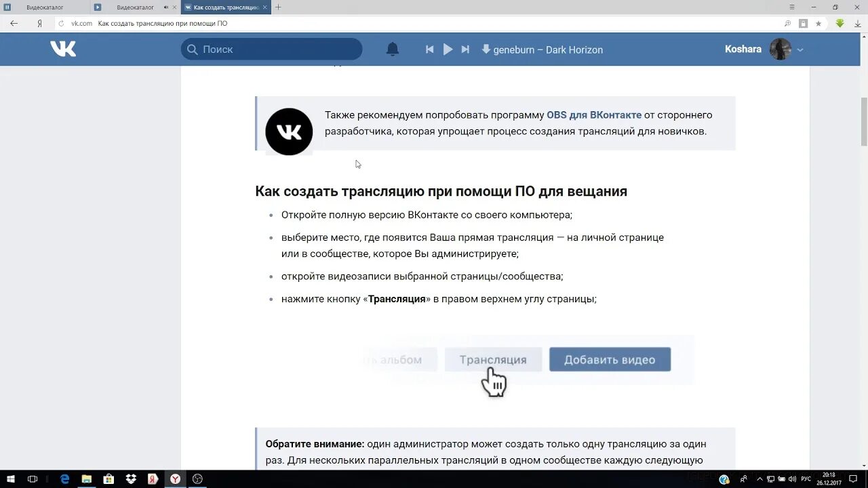Open audio player via geneburn – Dark Horizon
This screenshot has width=868, height=488.
(548, 49)
